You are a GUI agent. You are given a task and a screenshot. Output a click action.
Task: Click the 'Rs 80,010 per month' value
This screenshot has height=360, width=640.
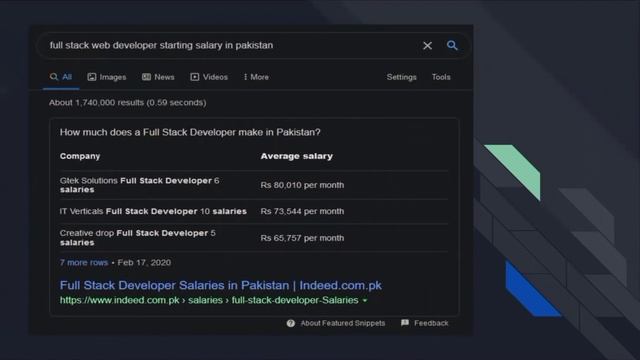coord(302,185)
